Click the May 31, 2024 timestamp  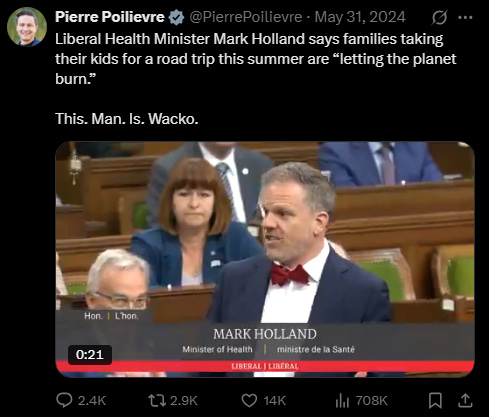pyautogui.click(x=360, y=17)
